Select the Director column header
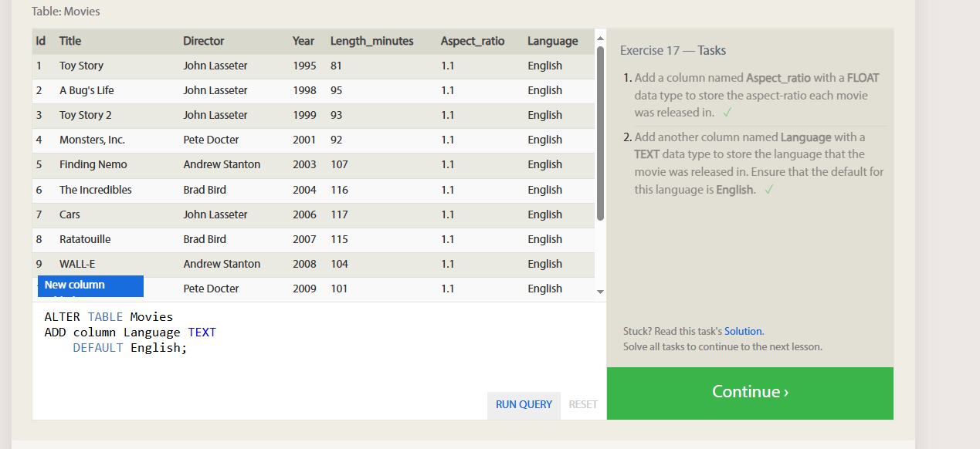The width and height of the screenshot is (980, 449). click(x=204, y=41)
